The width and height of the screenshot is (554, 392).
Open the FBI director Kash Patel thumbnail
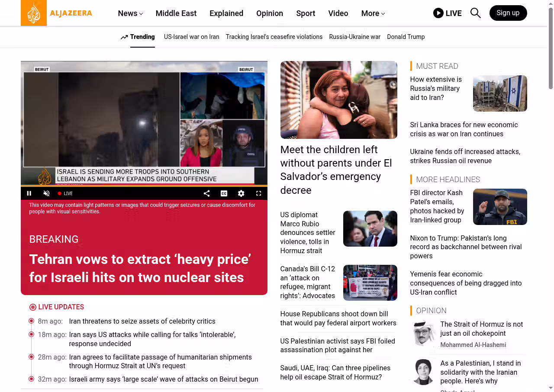click(x=500, y=207)
